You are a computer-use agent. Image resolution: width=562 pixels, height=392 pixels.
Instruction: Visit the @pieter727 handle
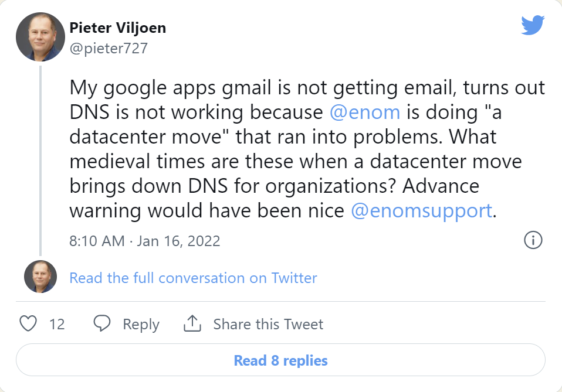pos(109,48)
